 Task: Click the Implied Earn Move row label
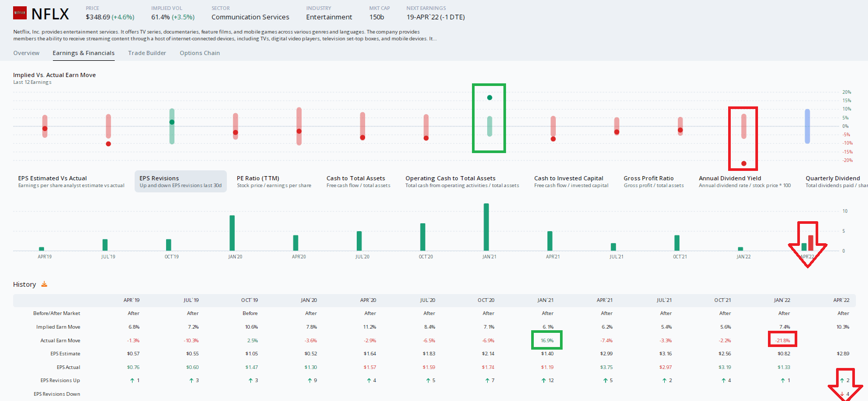pos(58,327)
